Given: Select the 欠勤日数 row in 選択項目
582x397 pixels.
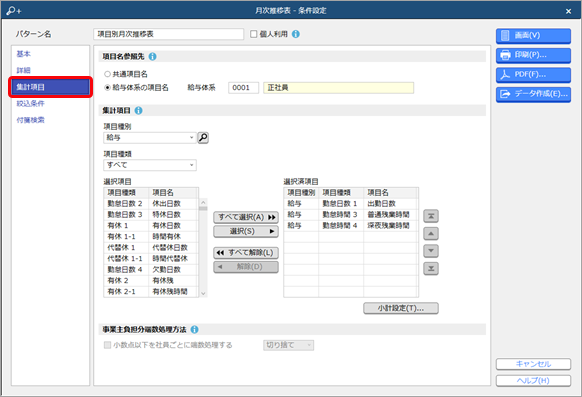Looking at the screenshot, I should click(151, 270).
